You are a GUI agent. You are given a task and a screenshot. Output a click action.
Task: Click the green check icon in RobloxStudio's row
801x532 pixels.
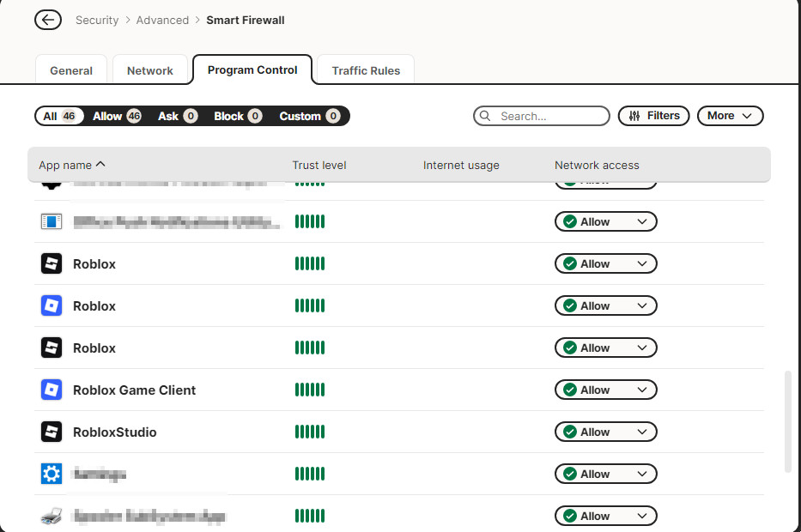(569, 432)
